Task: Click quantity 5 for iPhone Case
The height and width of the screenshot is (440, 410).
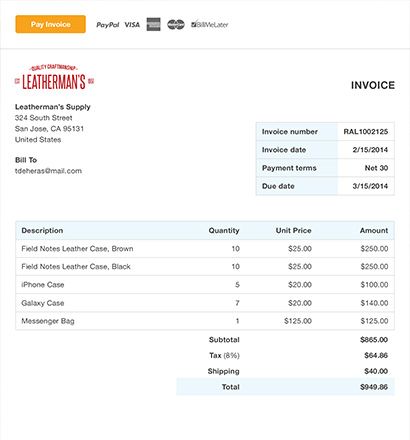Action: pos(237,285)
